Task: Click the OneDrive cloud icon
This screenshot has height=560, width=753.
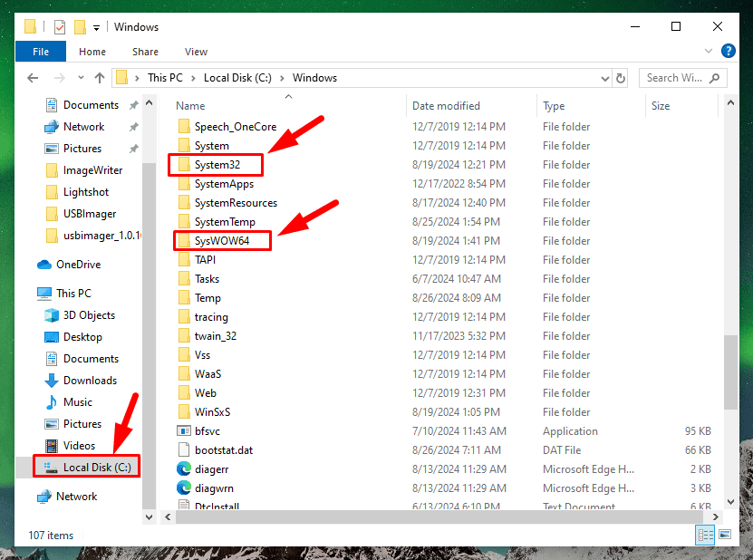Action: (44, 265)
